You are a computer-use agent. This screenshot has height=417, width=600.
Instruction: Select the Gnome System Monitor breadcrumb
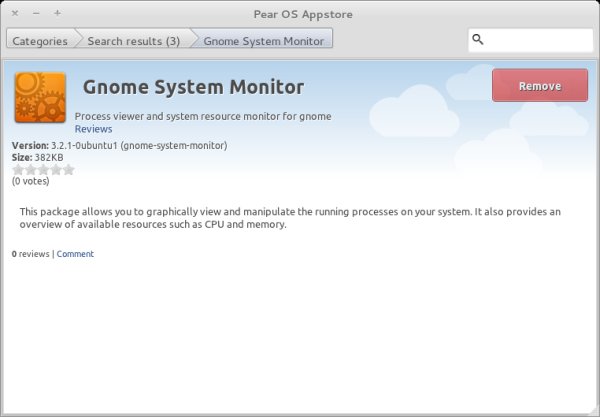pos(264,41)
